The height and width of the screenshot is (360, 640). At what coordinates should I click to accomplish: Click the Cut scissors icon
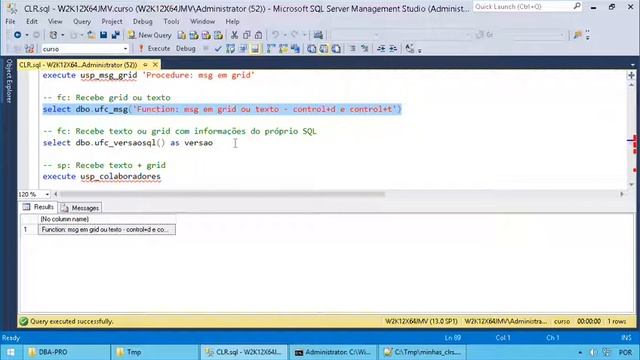pos(234,35)
